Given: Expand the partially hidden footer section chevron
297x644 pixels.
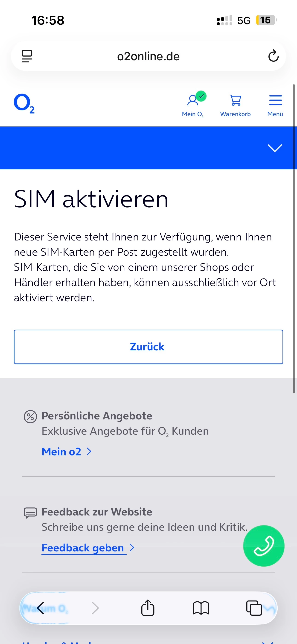Looking at the screenshot, I should point(268,641).
